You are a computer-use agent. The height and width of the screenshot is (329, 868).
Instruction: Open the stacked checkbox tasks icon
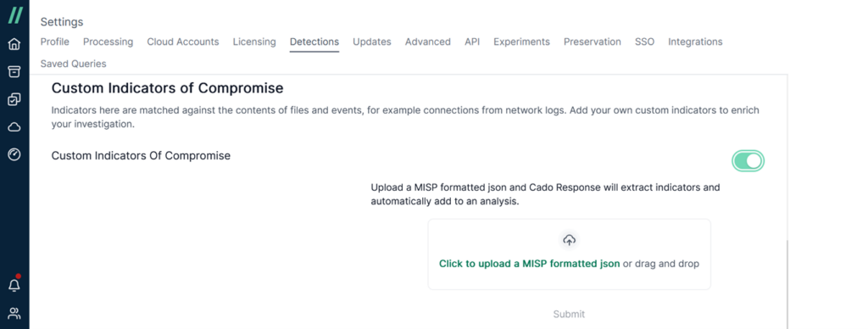pos(14,99)
